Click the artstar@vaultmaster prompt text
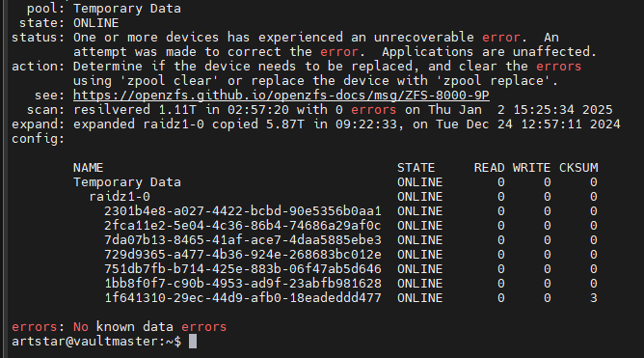The height and width of the screenshot is (358, 644). (96, 342)
